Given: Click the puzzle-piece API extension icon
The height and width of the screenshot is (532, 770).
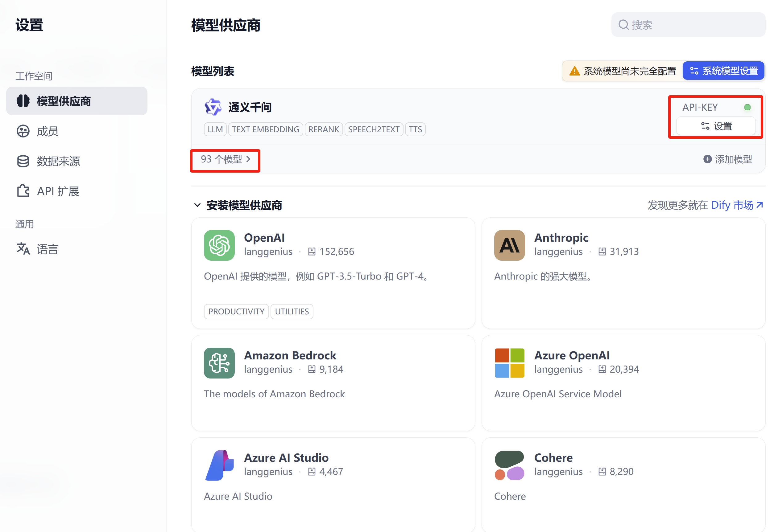Looking at the screenshot, I should pos(23,191).
